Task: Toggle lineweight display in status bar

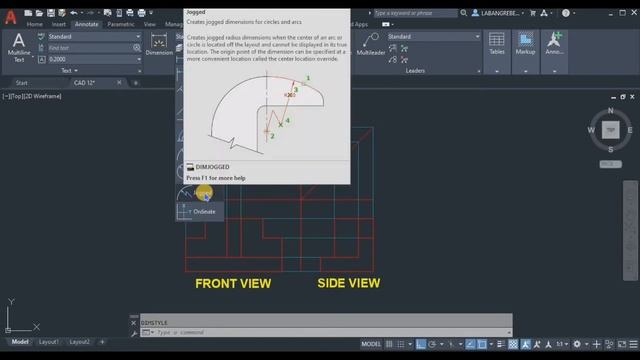Action: coord(501,344)
